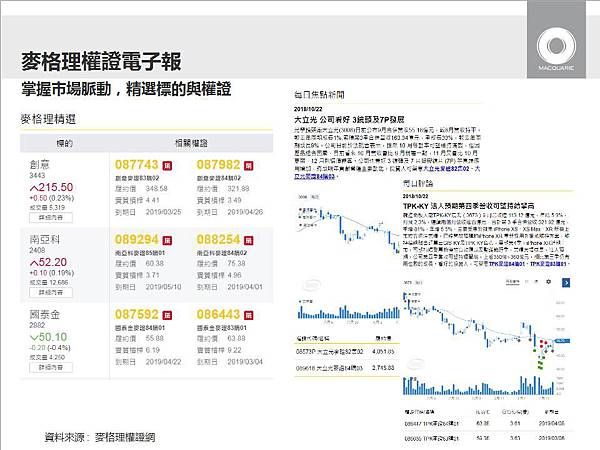Click strike price value 348.58
Viewport: 600px width, 450px height.
[x=157, y=189]
